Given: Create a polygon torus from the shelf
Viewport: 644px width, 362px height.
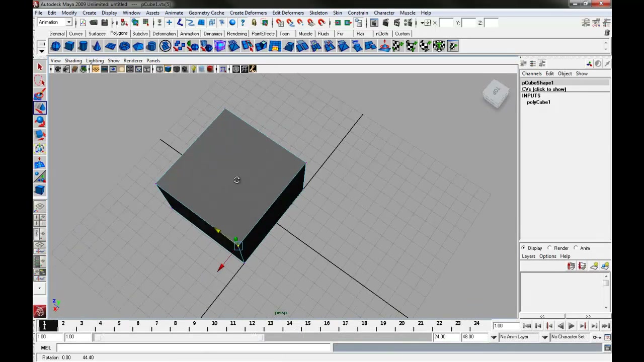Looking at the screenshot, I should coord(124,46).
